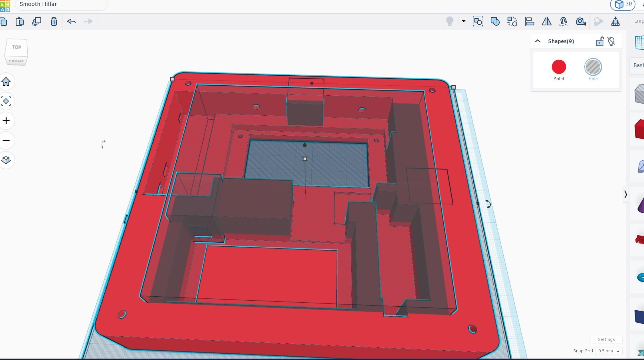The width and height of the screenshot is (644, 360).
Task: Delete the selection with the trash icon
Action: click(x=54, y=21)
